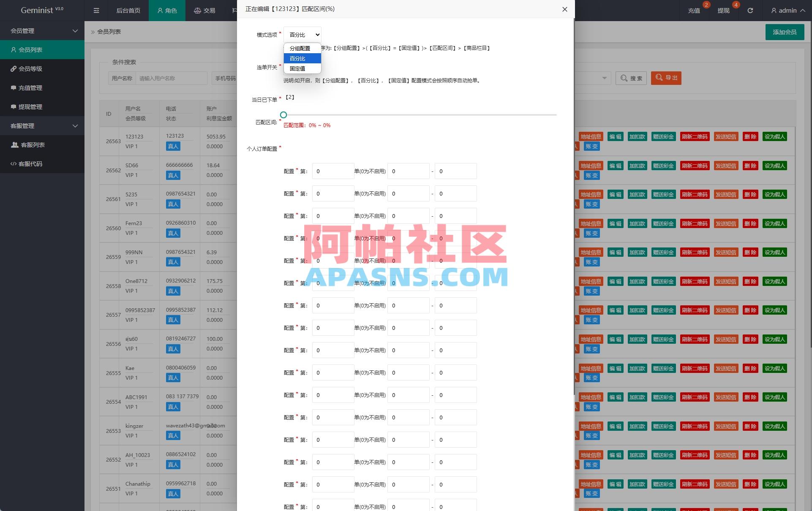Collapse the sidebar with the hamburger icon

coord(96,10)
